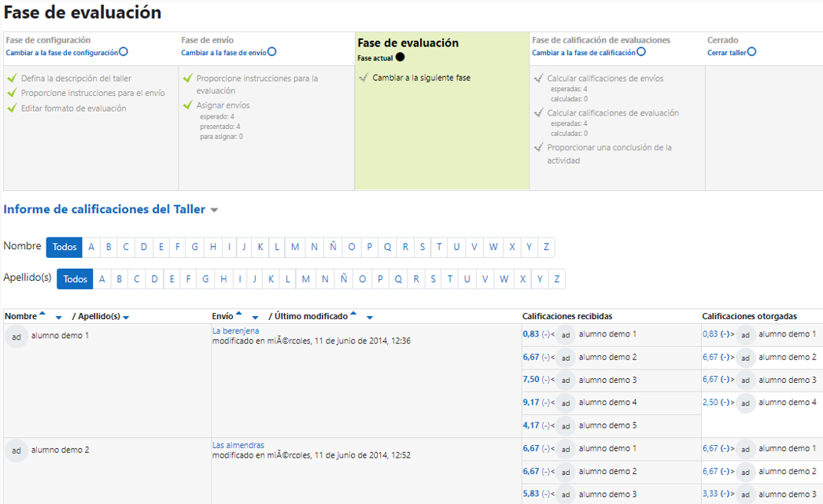Click the black 'Fase actual' circle icon
823x504 pixels.
pyautogui.click(x=400, y=57)
